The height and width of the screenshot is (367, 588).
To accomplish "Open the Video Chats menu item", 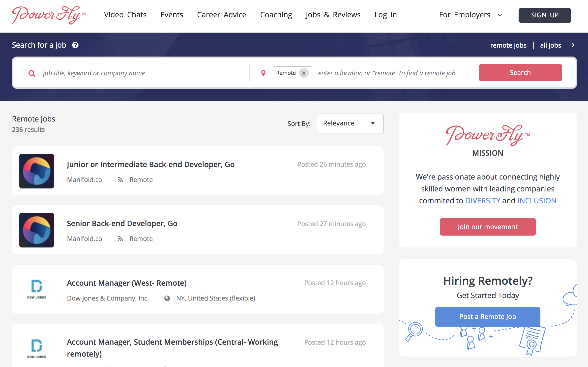I will (125, 15).
